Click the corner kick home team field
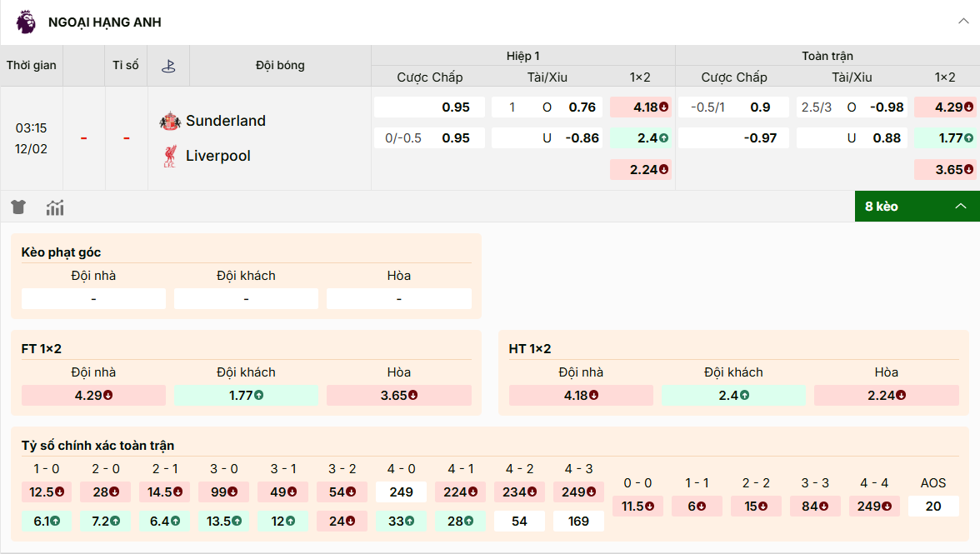Image resolution: width=980 pixels, height=554 pixels. coord(93,298)
